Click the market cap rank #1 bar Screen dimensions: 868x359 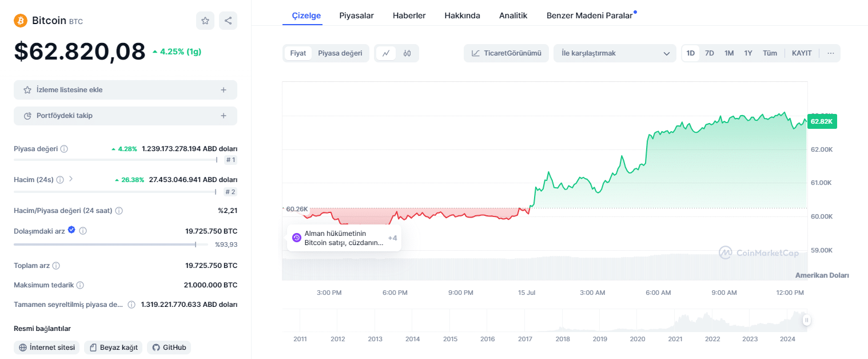pyautogui.click(x=116, y=160)
